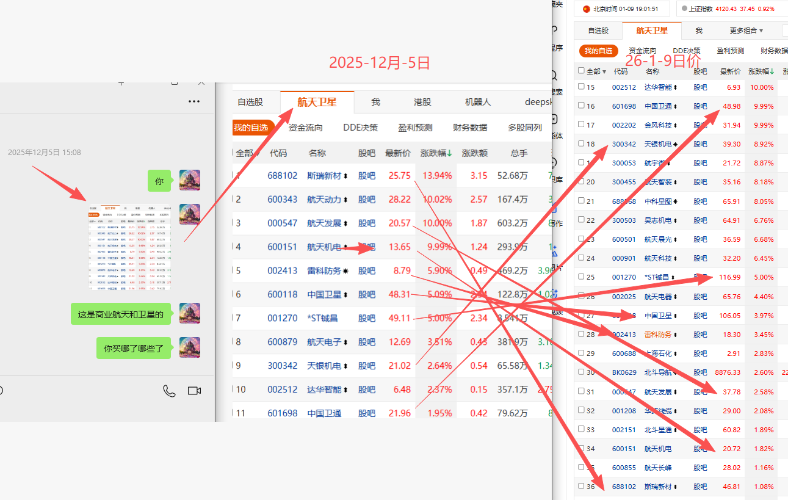The width and height of the screenshot is (788, 500).
Task: Click the avatar beside the '你' message
Action: pyautogui.click(x=190, y=180)
